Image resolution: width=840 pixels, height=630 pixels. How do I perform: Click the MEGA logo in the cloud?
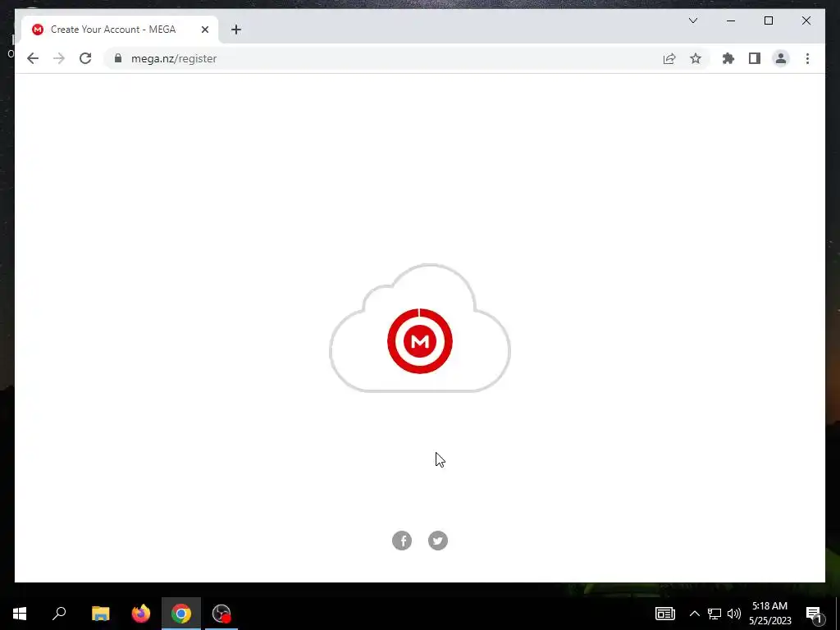tap(420, 340)
